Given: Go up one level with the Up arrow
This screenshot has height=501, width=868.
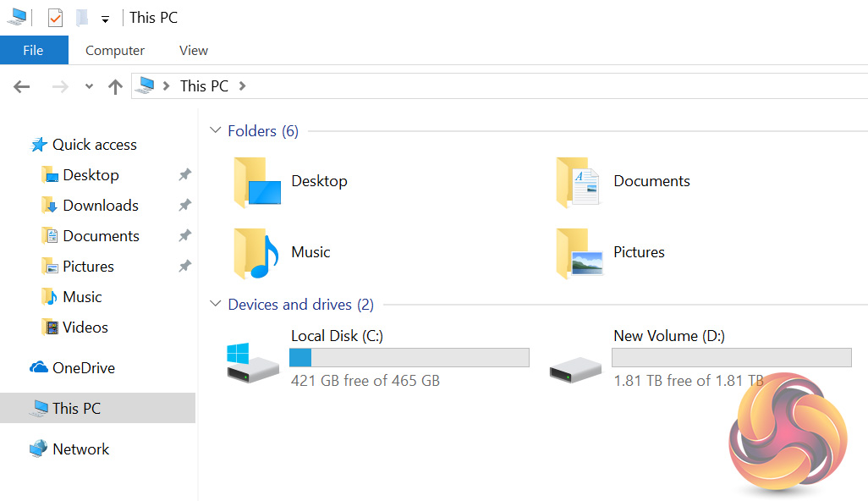Looking at the screenshot, I should pyautogui.click(x=116, y=86).
